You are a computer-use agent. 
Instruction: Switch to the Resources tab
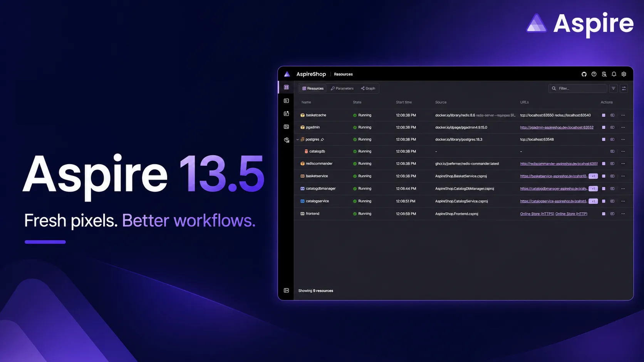[313, 88]
